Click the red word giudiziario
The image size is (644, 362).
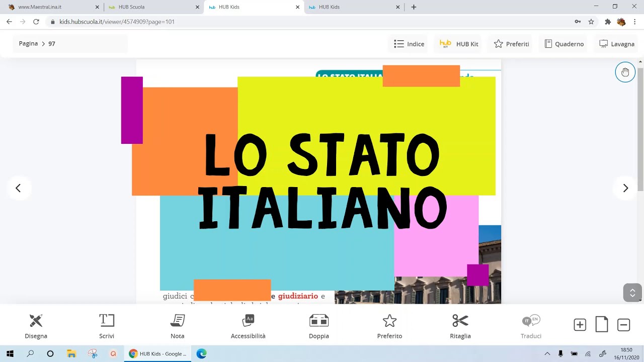click(298, 296)
